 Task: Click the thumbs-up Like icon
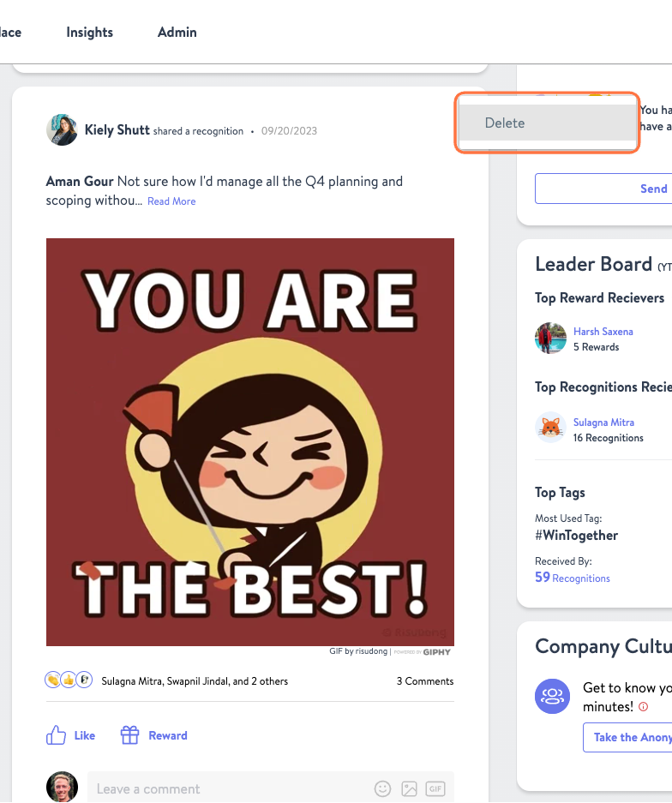click(x=57, y=735)
